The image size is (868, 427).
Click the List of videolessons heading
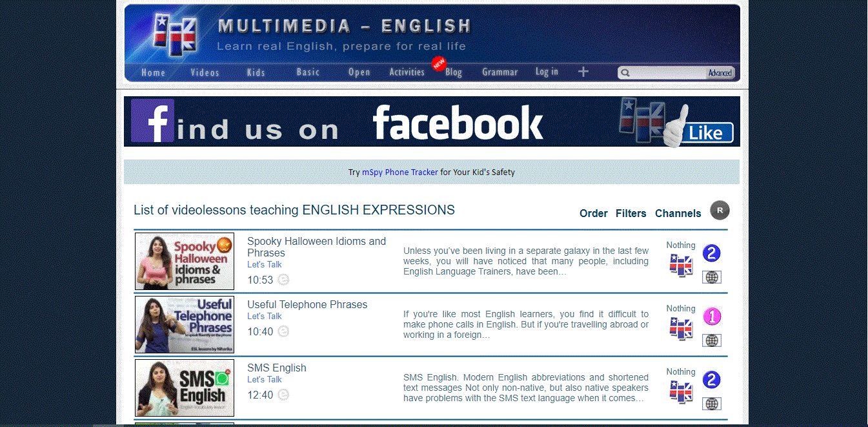coord(294,210)
